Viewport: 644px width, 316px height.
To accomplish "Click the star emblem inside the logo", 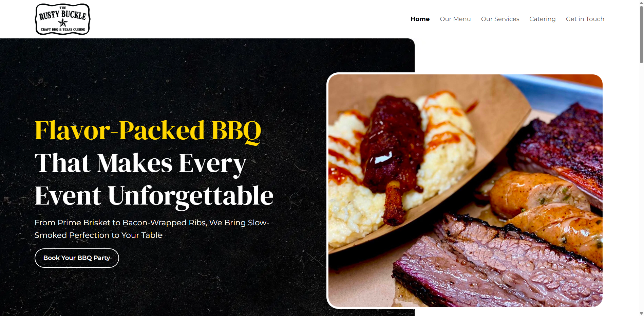I will coord(63,23).
